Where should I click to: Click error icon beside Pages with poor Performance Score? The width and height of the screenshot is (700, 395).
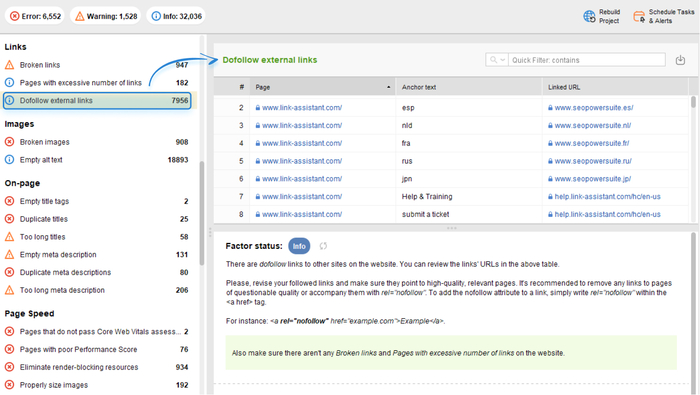pos(9,349)
